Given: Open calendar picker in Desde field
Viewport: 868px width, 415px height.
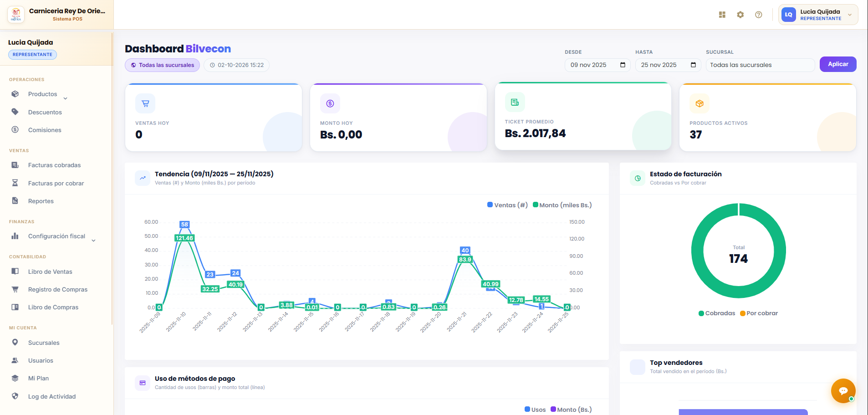Looking at the screenshot, I should tap(623, 65).
